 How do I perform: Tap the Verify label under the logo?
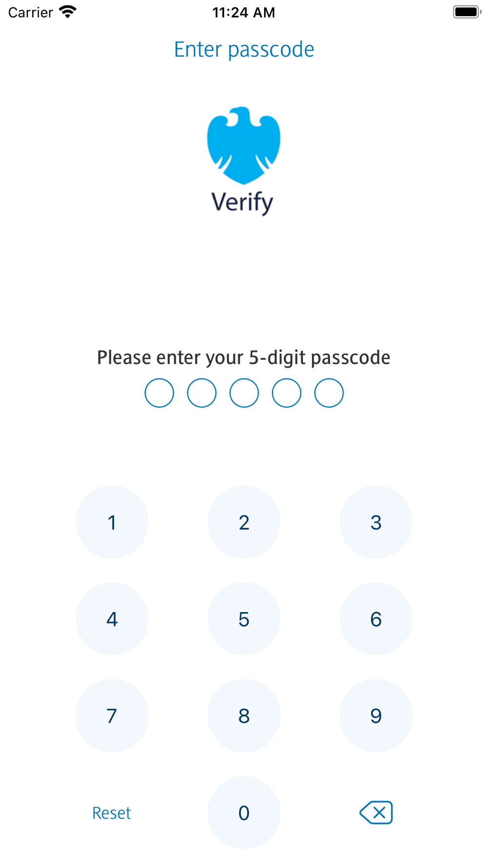click(x=242, y=203)
